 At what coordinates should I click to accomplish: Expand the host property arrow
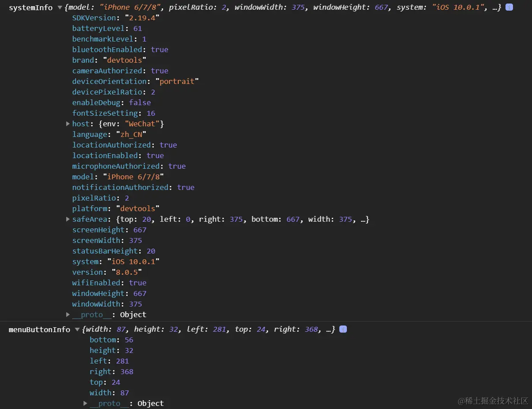(x=68, y=124)
